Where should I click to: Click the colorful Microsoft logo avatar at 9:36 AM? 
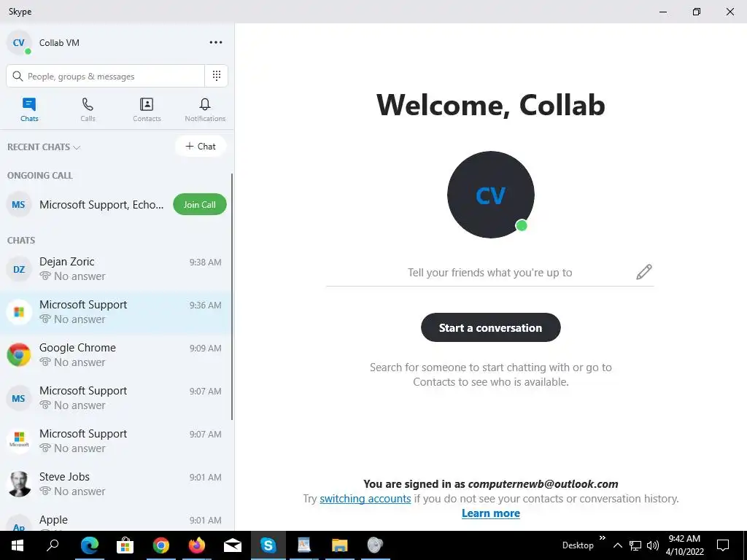[x=18, y=312]
